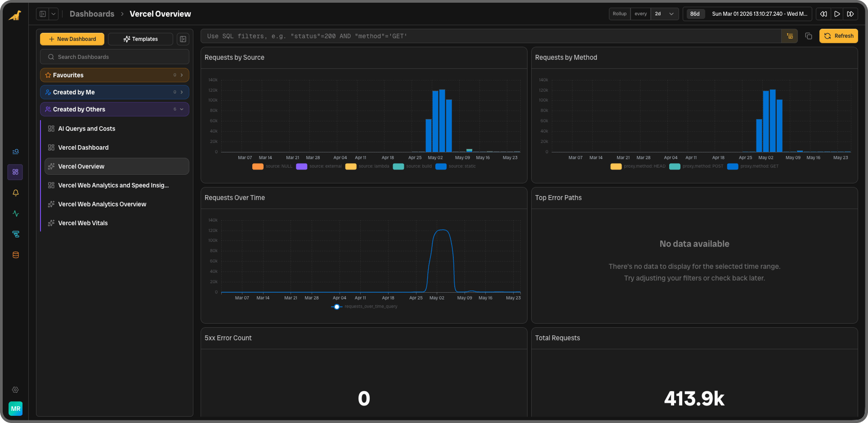Open the monitors pulse icon
The height and width of the screenshot is (423, 868).
coord(16,214)
